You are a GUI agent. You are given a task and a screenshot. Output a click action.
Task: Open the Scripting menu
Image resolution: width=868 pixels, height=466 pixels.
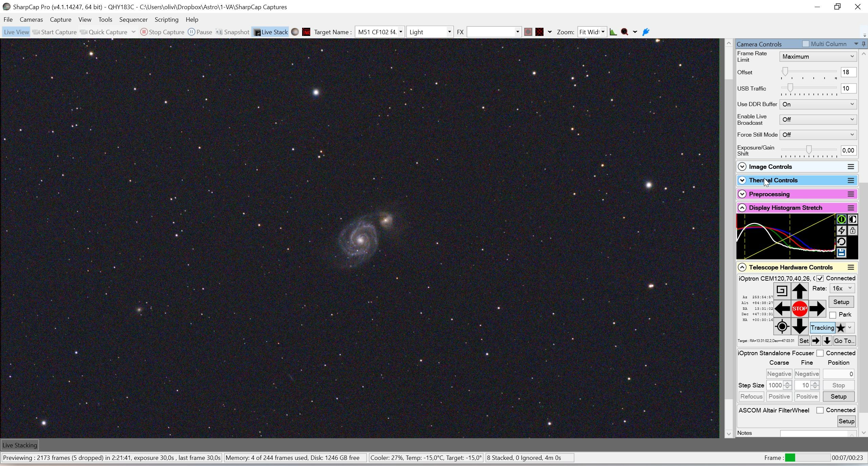pos(166,20)
